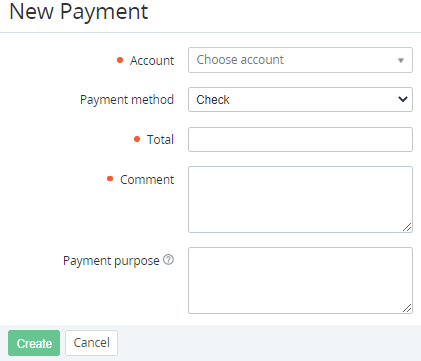Click the red required dot beside Total
This screenshot has width=421, height=361.
tap(137, 139)
